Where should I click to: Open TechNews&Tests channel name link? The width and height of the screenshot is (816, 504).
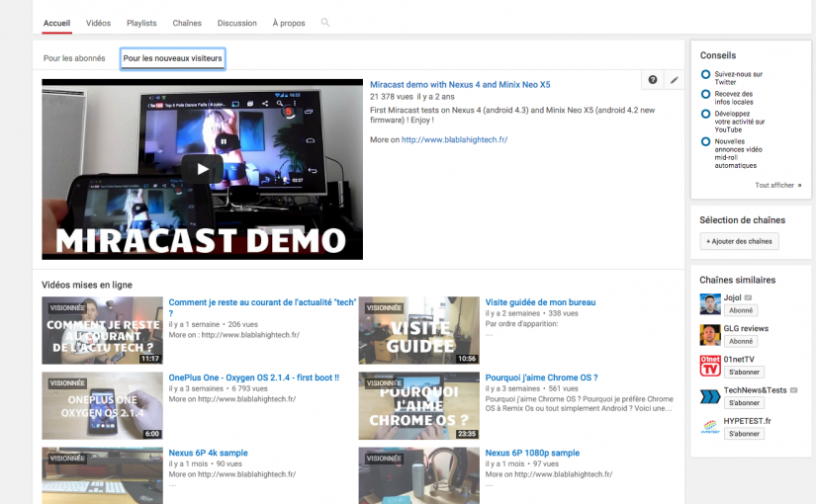(755, 390)
